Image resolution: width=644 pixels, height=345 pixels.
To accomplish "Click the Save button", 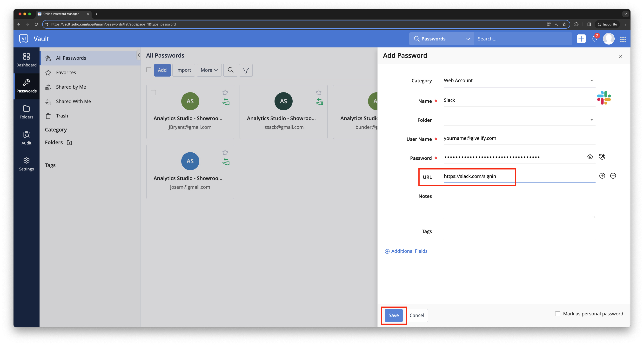I will point(394,315).
